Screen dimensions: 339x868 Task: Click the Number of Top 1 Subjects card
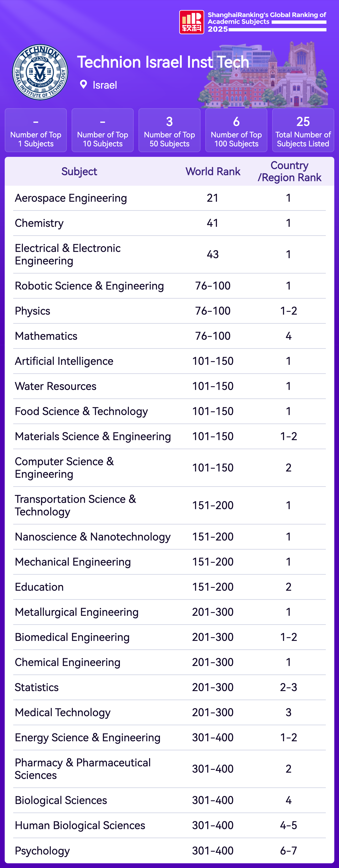coord(36,130)
